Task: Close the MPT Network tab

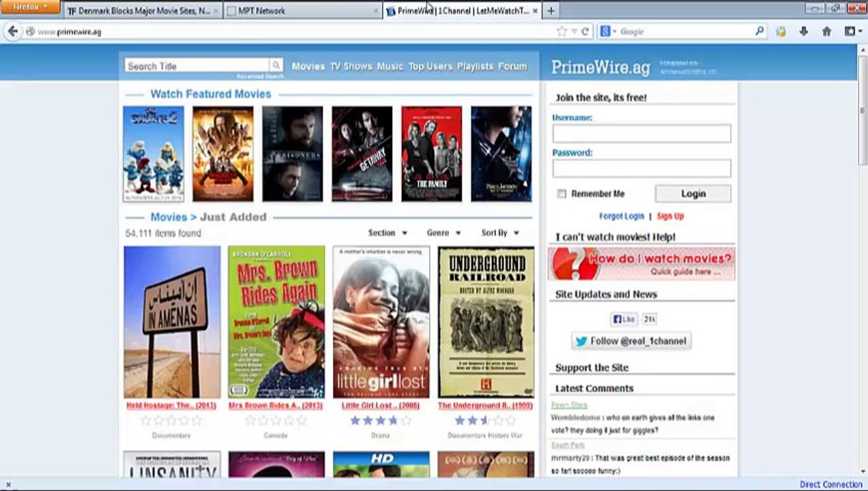Action: tap(375, 11)
